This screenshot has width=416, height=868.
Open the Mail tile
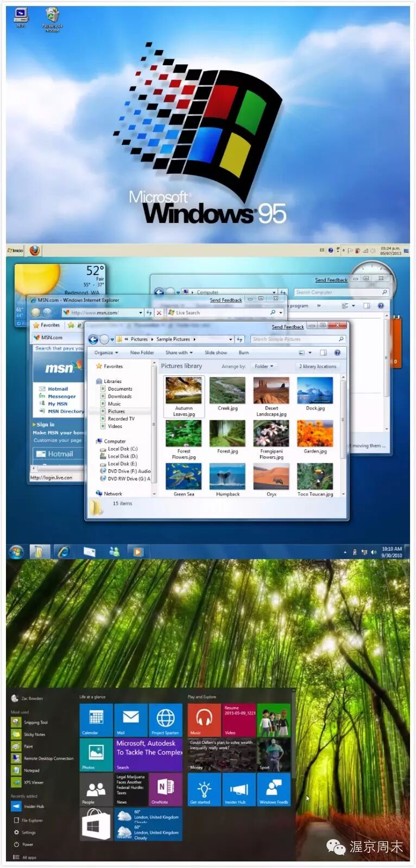(x=131, y=720)
